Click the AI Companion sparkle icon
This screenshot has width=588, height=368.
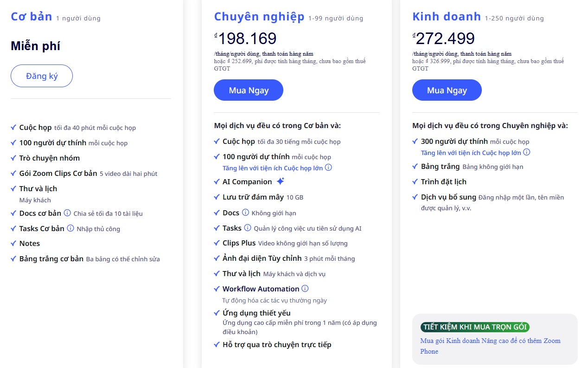[x=280, y=181]
